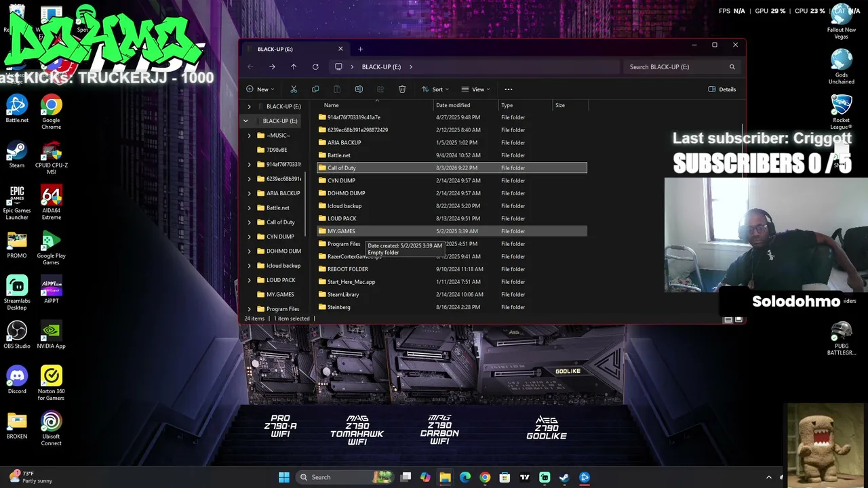Go up one folder level with Up arrow
The image size is (868, 488).
point(294,66)
